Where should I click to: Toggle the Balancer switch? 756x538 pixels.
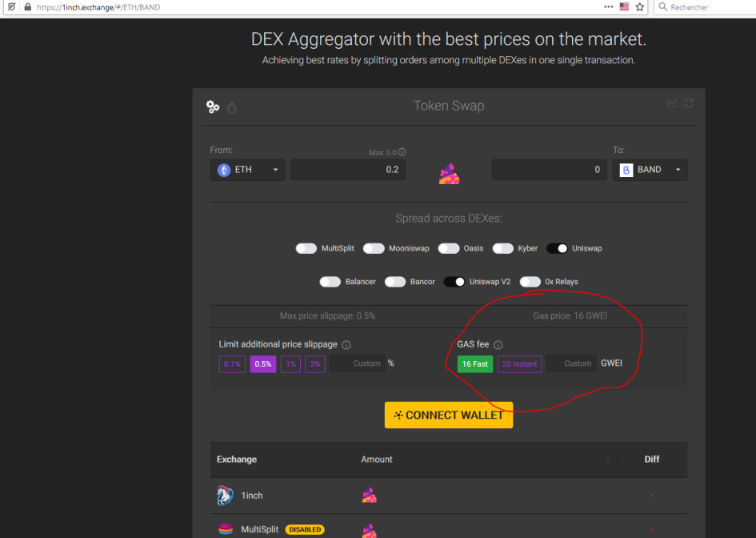pyautogui.click(x=330, y=282)
